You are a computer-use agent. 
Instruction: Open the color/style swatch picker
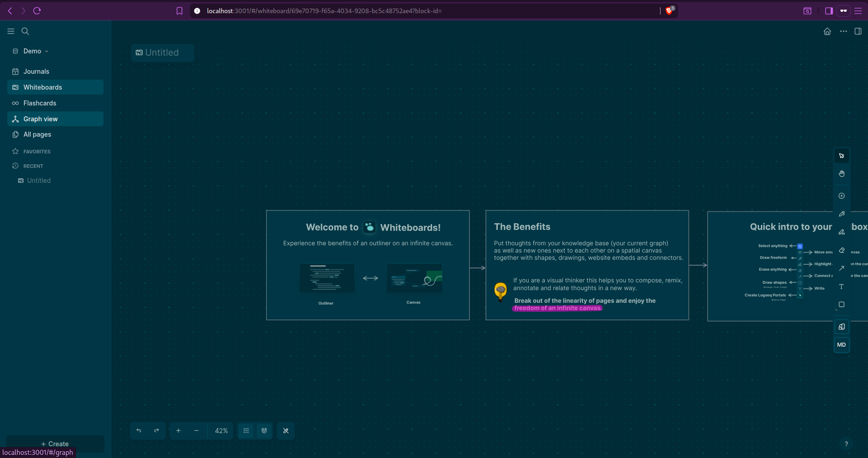point(841,327)
